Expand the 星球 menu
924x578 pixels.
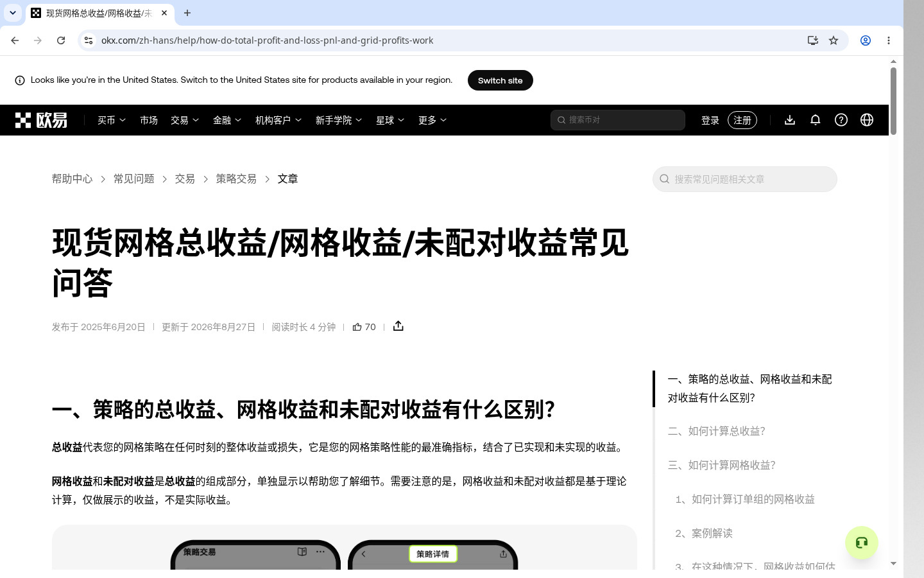tap(390, 120)
